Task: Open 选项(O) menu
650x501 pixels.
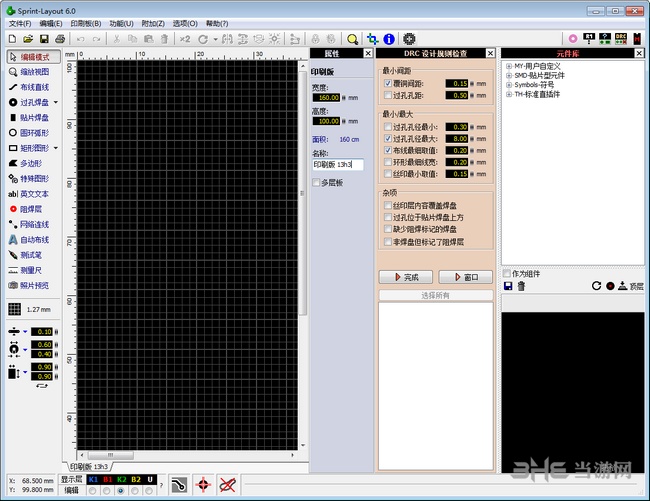Action: click(185, 24)
